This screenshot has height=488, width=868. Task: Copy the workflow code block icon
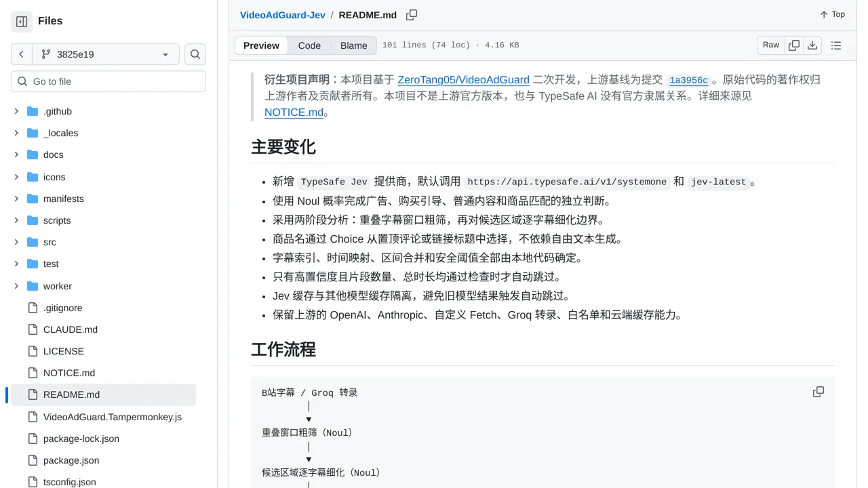(x=818, y=392)
